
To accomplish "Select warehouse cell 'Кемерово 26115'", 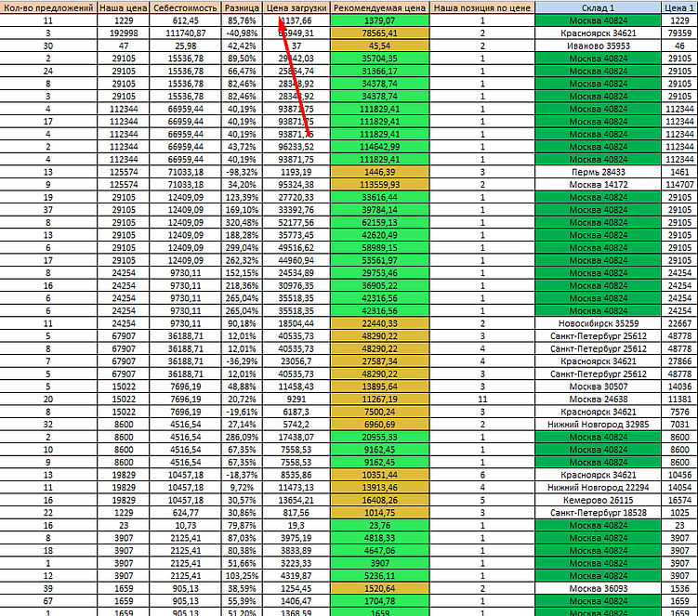I will [x=598, y=500].
